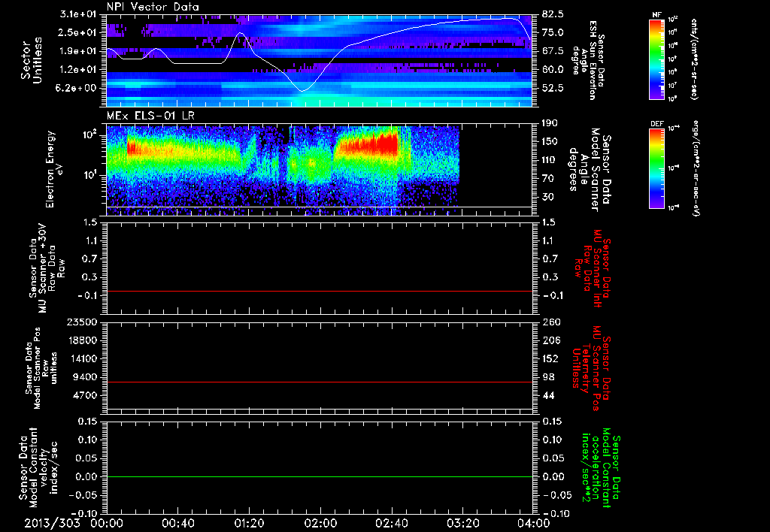Click the 260 telemetry tick label
Viewport: 770px width, 532px height.
tap(550, 322)
